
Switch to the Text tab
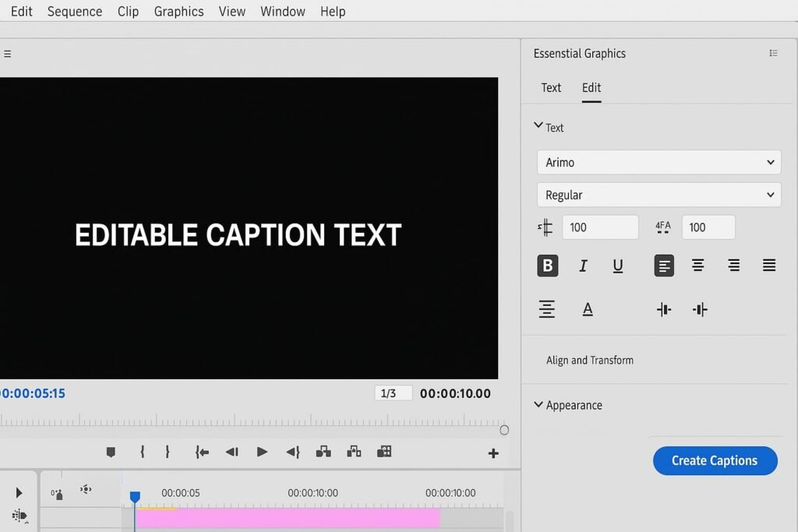(551, 88)
